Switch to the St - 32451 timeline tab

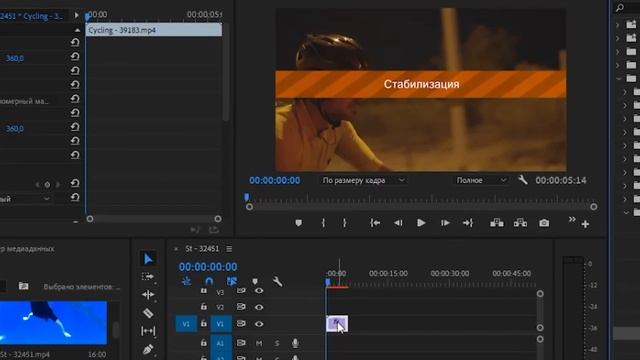(202, 249)
